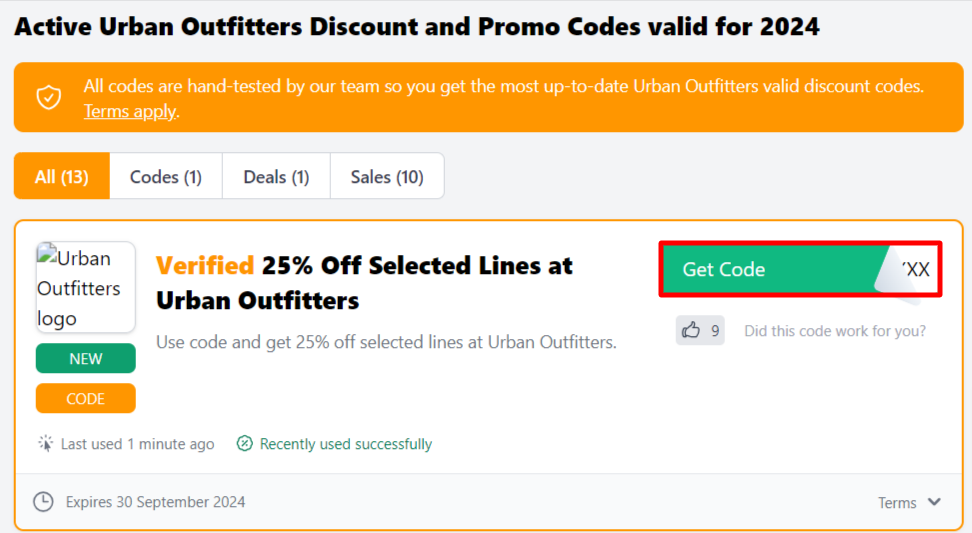Click 'Did this code work for you?' text
Image resolution: width=972 pixels, height=533 pixels.
[834, 330]
